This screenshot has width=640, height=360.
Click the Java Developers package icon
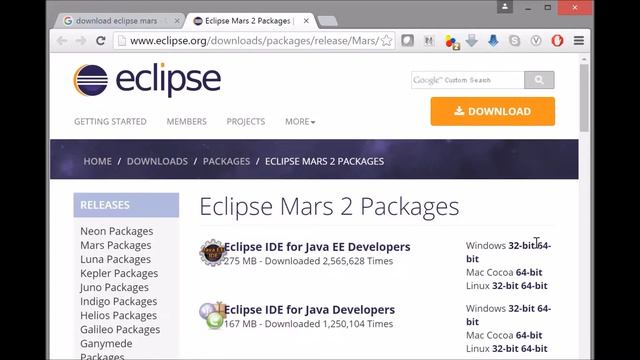click(x=212, y=315)
